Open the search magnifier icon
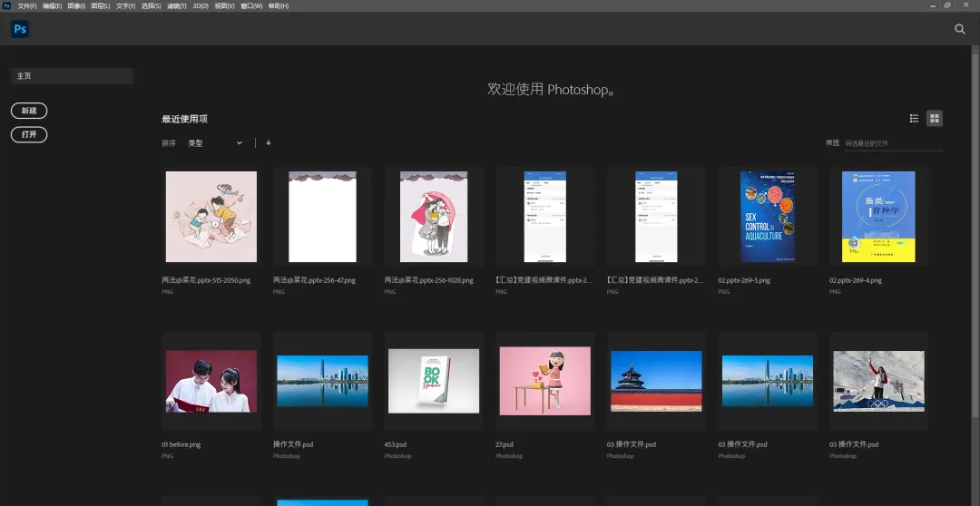980x506 pixels. [960, 29]
